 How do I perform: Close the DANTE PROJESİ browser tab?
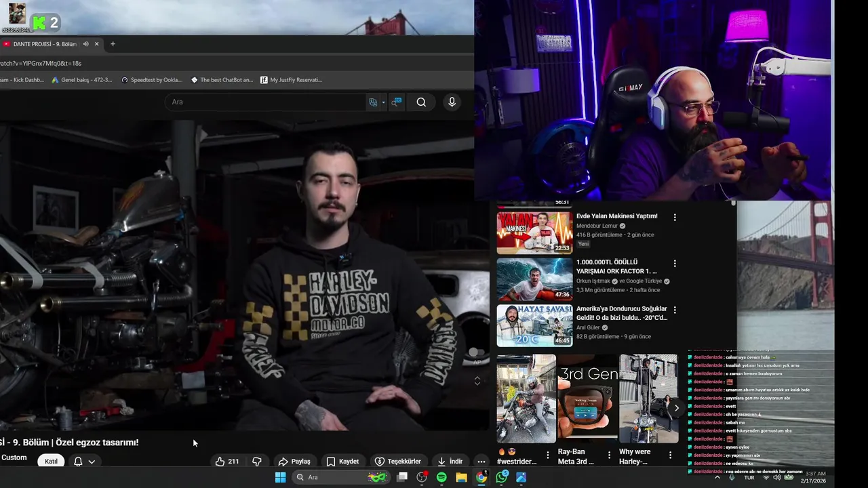tap(97, 44)
